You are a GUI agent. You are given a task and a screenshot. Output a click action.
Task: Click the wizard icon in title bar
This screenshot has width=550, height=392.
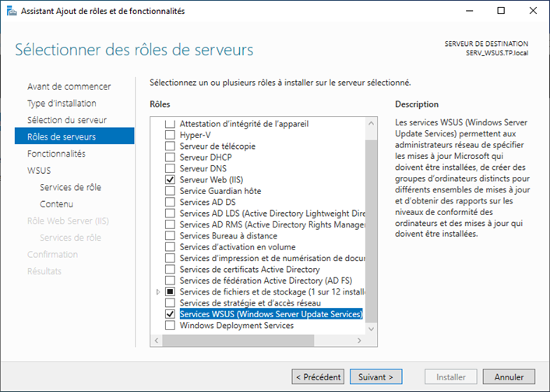coord(12,11)
